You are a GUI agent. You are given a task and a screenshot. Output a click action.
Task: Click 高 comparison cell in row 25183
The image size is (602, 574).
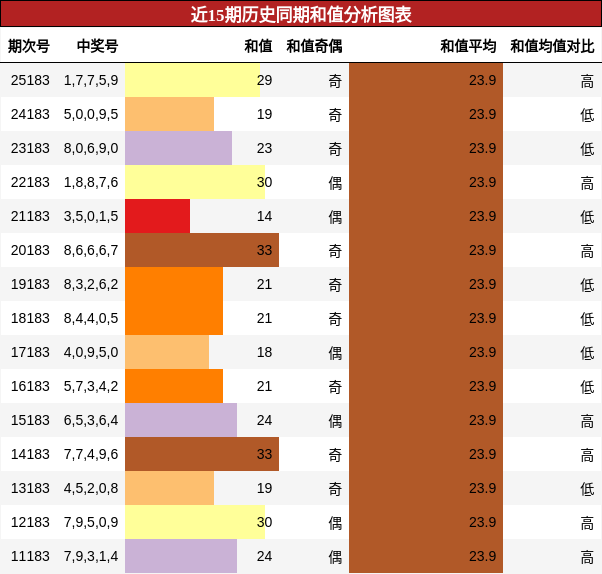[x=587, y=81]
